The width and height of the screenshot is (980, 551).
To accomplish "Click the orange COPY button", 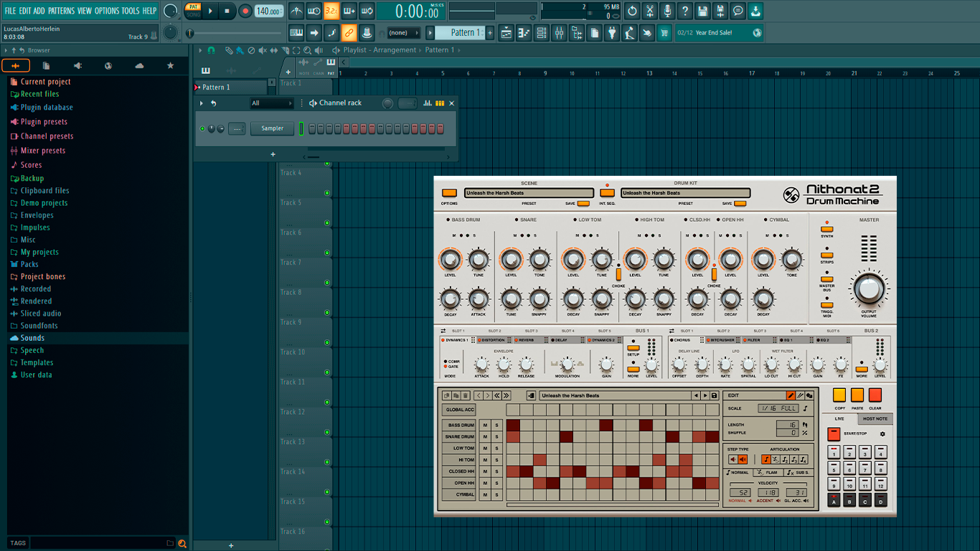I will point(839,395).
